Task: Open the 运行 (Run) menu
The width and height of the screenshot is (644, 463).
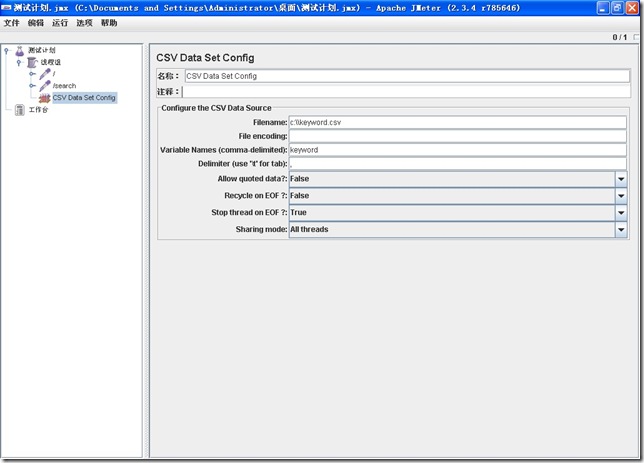Action: (x=60, y=23)
